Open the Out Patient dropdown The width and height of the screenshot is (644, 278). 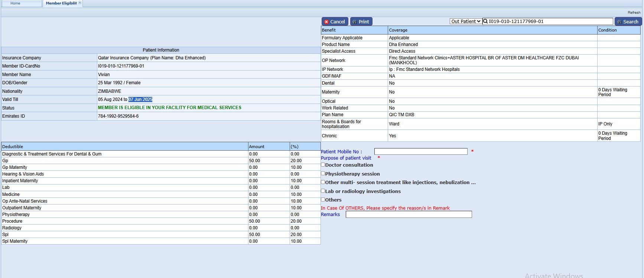[466, 22]
